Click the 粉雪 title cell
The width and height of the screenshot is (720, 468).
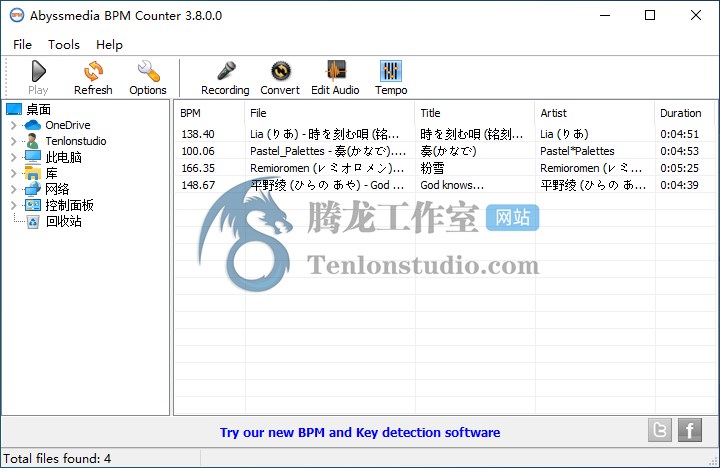click(432, 168)
